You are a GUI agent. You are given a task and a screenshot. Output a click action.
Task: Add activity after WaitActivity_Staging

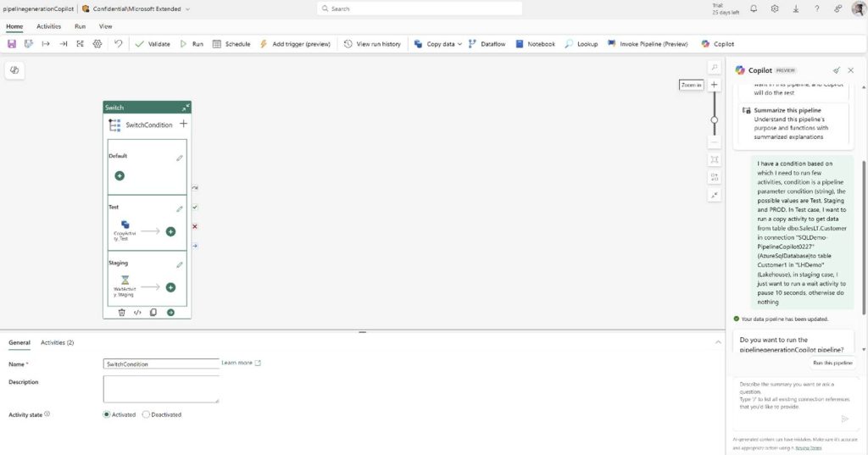point(170,287)
